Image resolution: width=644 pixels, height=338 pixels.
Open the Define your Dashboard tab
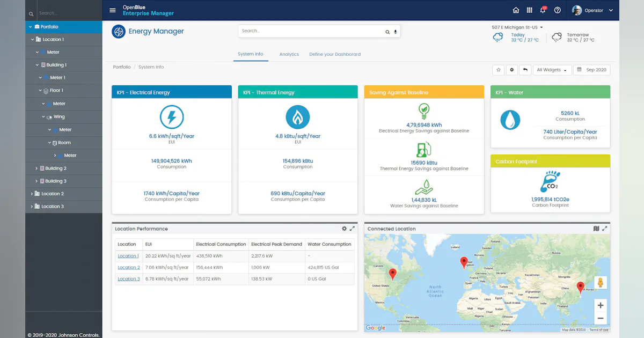pos(335,54)
